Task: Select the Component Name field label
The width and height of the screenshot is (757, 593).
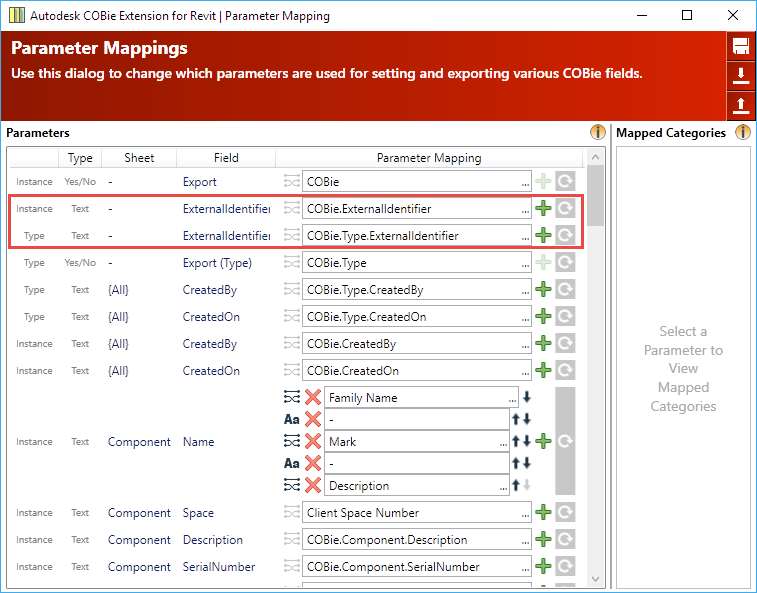Action: (x=198, y=441)
